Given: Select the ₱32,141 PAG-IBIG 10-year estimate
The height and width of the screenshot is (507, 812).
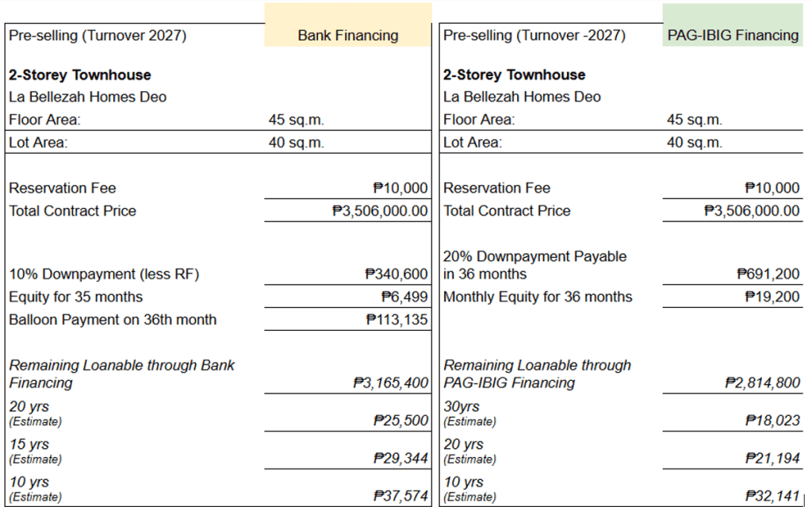Looking at the screenshot, I should point(772,496).
